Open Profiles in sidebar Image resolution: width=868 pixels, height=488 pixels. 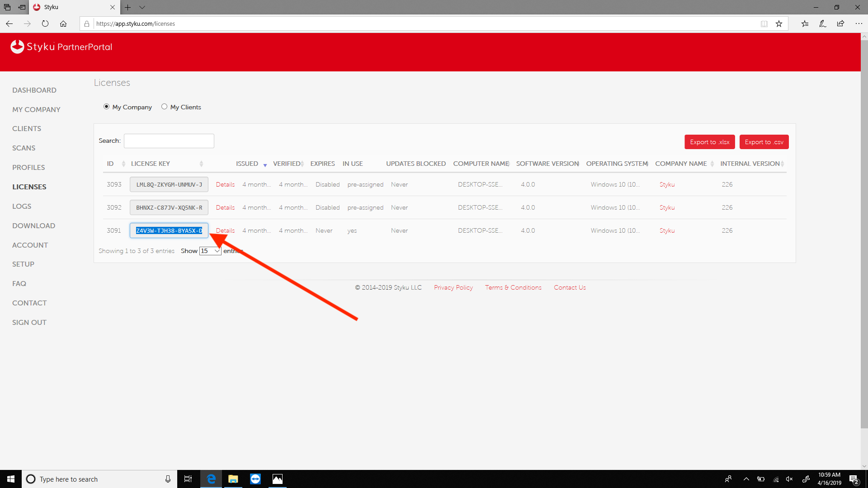pos(28,167)
